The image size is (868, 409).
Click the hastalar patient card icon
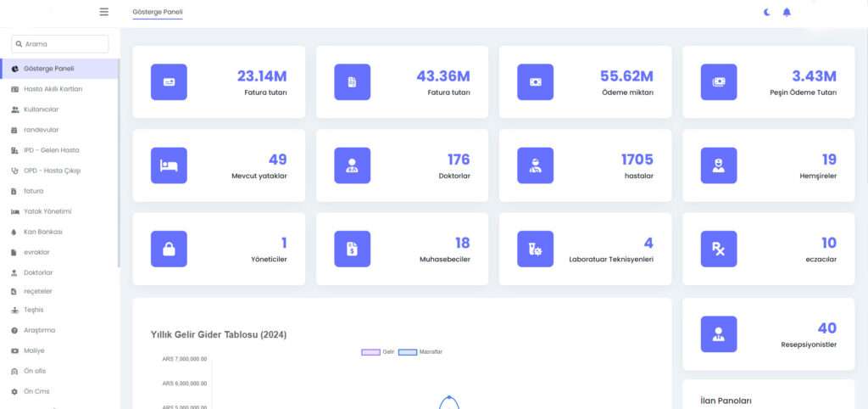pyautogui.click(x=535, y=165)
